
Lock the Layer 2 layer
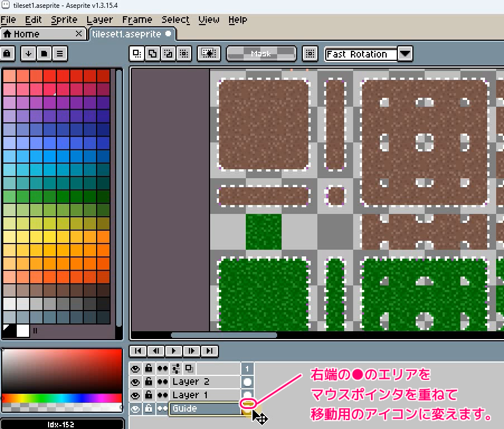149,382
